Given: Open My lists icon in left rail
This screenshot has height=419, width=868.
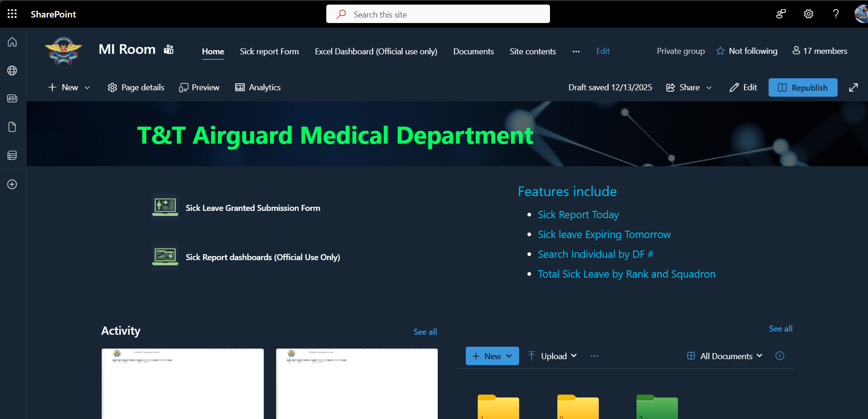Looking at the screenshot, I should (12, 156).
